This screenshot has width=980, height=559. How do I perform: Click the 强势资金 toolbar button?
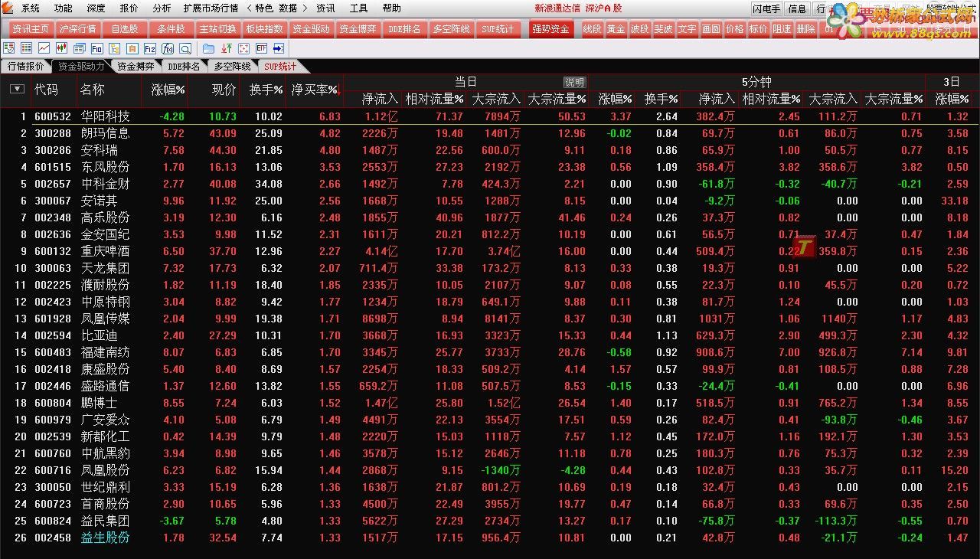550,29
